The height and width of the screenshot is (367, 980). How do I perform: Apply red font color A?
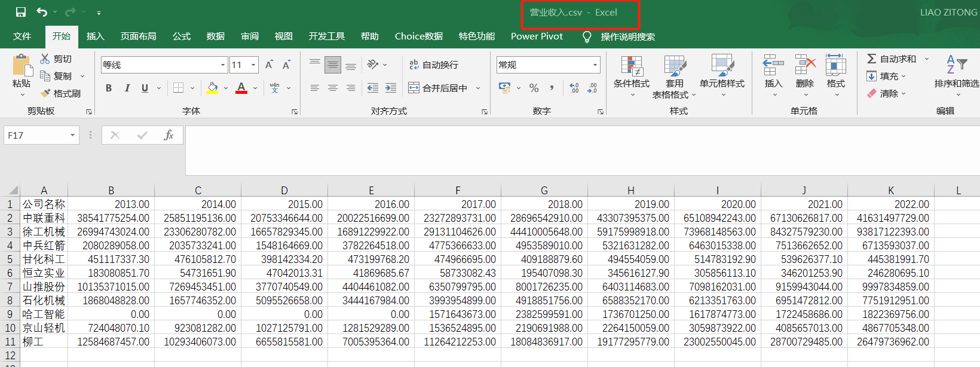click(241, 88)
